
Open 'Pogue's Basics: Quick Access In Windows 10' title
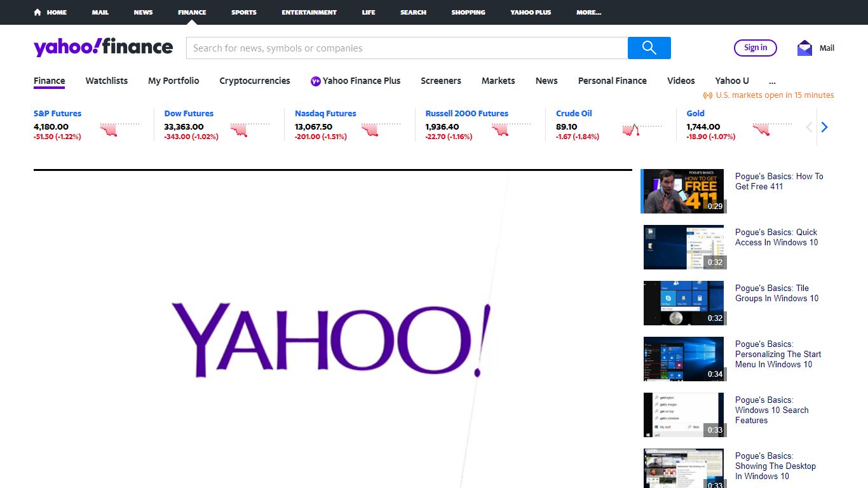(776, 237)
